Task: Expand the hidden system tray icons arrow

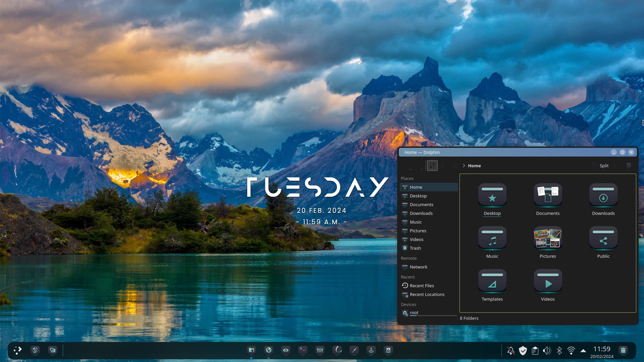Action: tap(583, 351)
